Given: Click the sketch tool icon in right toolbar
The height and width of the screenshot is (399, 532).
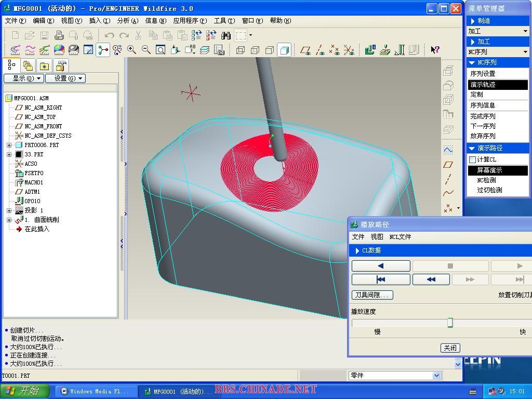Looking at the screenshot, I should 448,150.
